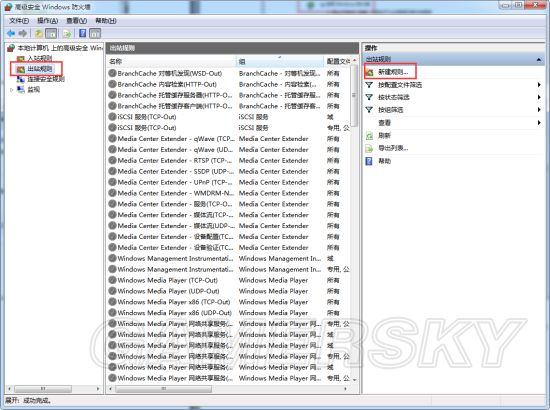Viewport: 550px width, 410px height.
Task: Select 入站规则 in the left tree
Action: 40,58
